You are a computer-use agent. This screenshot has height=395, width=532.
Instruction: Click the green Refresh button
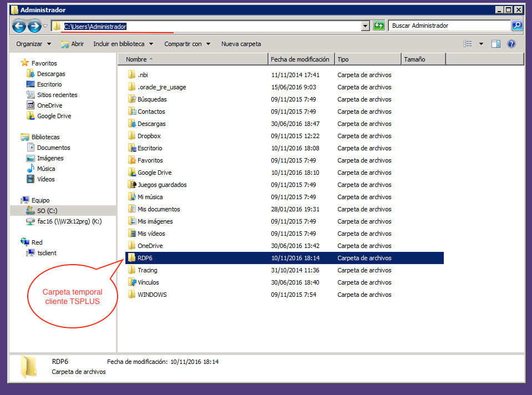point(379,26)
